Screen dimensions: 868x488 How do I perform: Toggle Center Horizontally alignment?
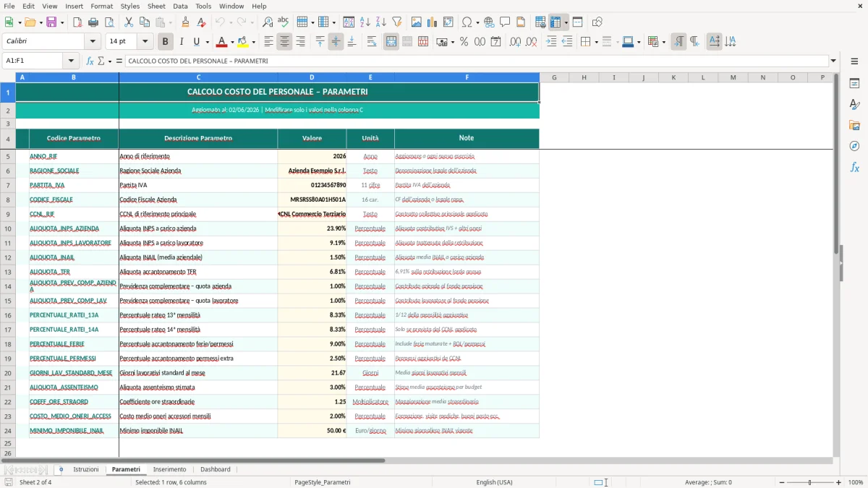[284, 42]
